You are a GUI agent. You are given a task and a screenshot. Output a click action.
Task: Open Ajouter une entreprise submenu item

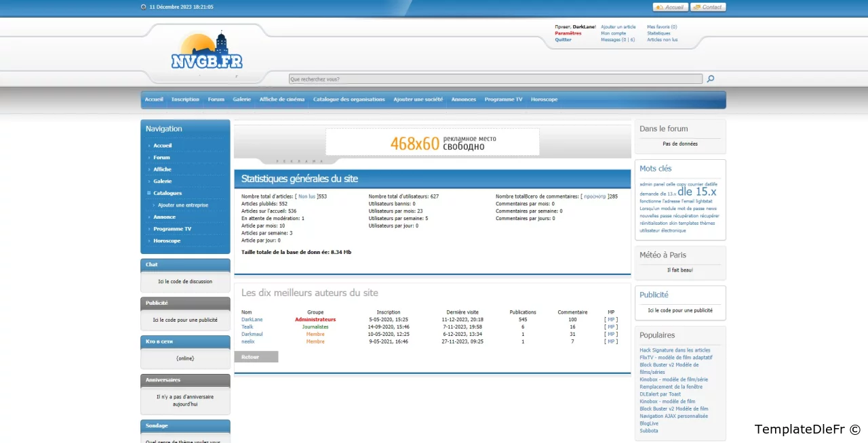coord(182,205)
